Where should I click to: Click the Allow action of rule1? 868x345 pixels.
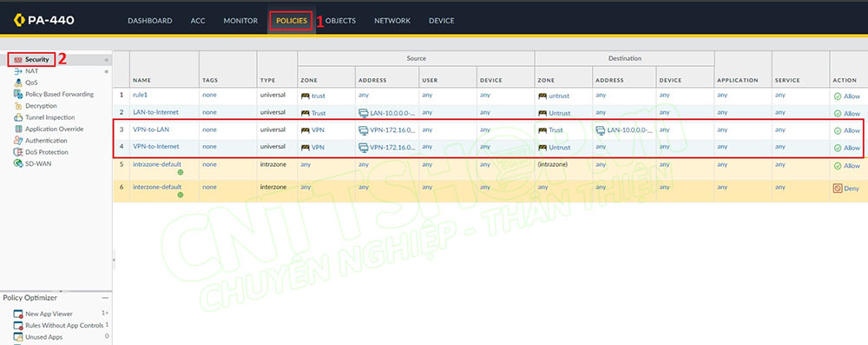pyautogui.click(x=847, y=96)
